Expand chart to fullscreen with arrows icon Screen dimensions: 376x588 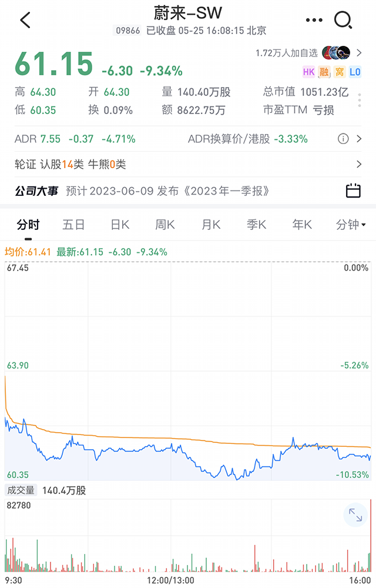(355, 515)
